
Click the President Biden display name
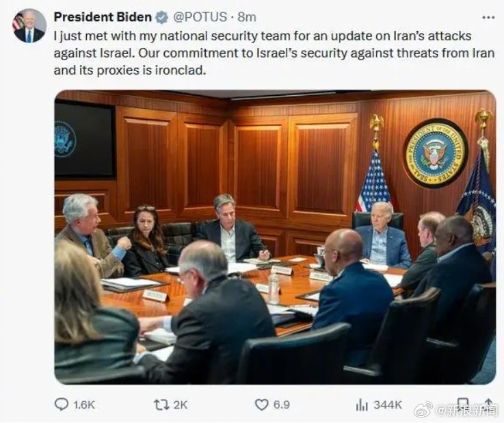point(102,17)
